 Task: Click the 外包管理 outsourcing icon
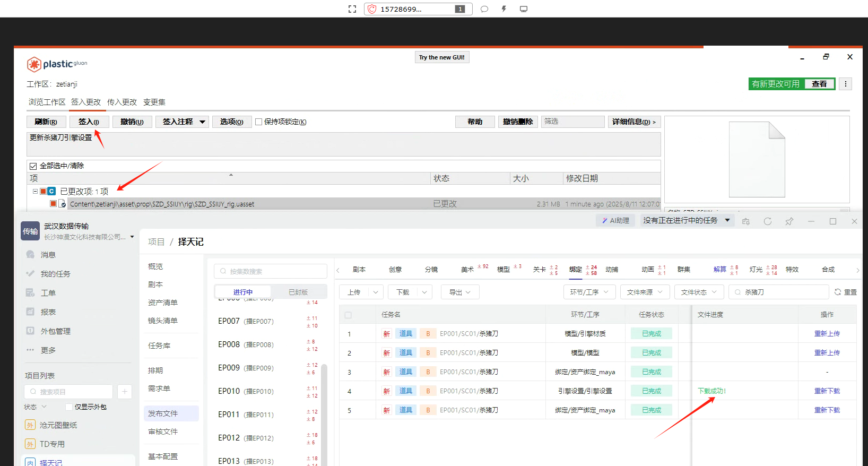(31, 331)
